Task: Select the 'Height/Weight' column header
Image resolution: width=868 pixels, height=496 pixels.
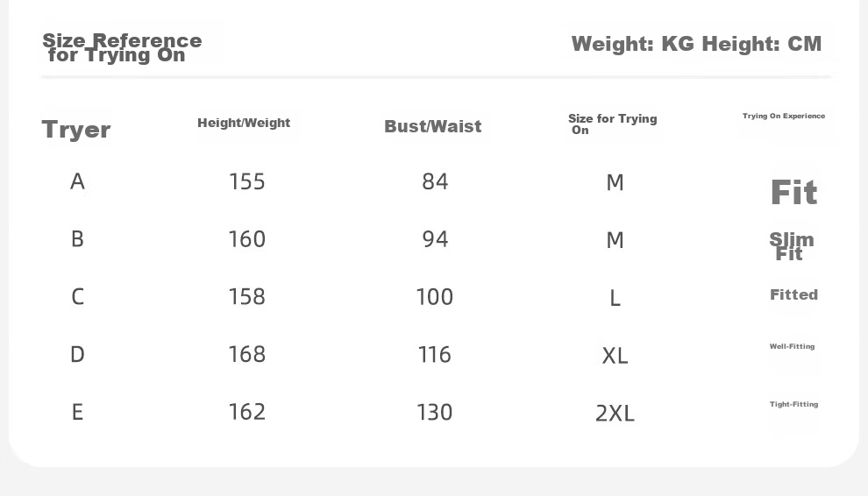Action: coord(244,123)
